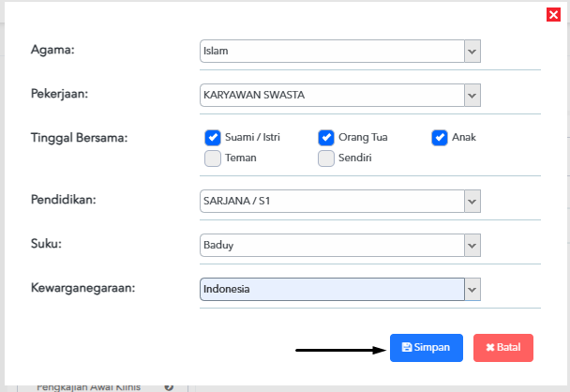Click the Pekerjaan field showing KARYAWAN SWASTA

click(332, 96)
